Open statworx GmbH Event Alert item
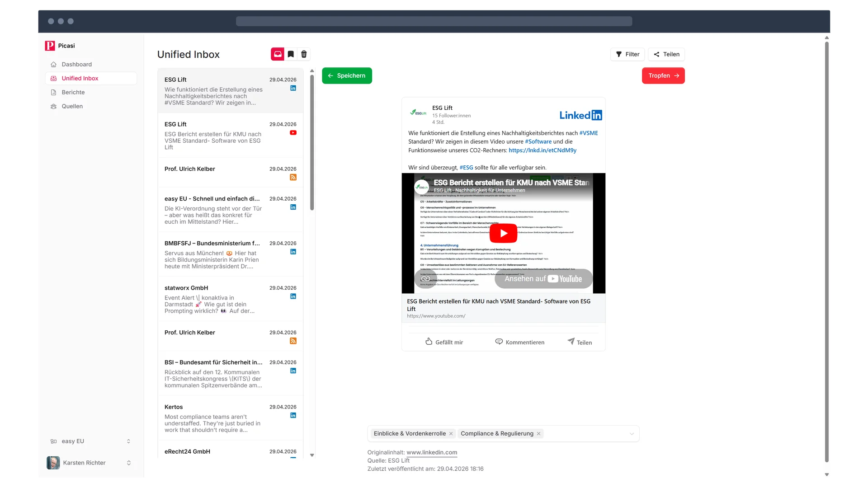 click(230, 299)
